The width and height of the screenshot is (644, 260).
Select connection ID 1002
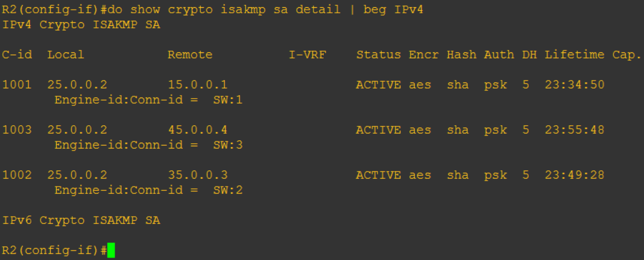click(14, 175)
